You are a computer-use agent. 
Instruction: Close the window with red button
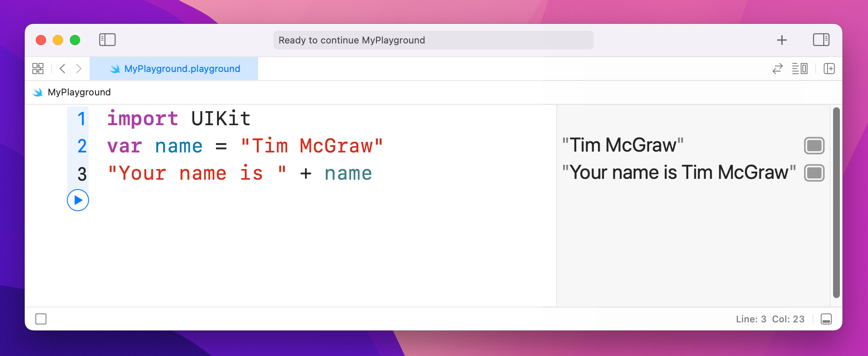pyautogui.click(x=41, y=40)
